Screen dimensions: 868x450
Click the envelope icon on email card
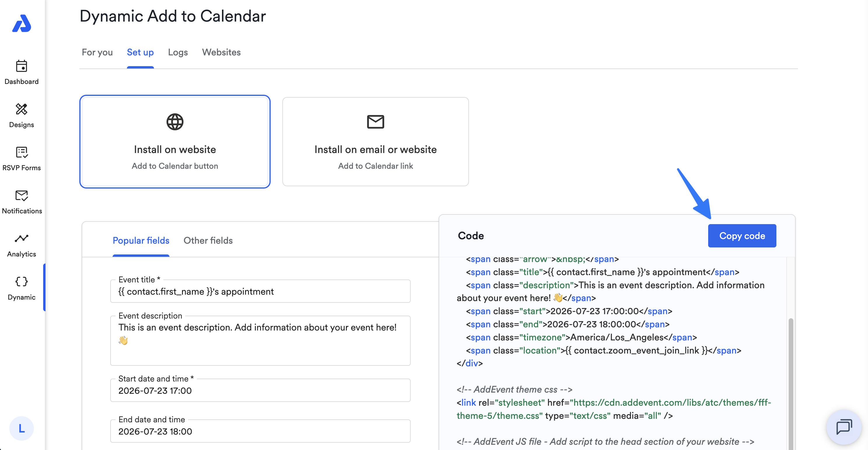point(375,122)
